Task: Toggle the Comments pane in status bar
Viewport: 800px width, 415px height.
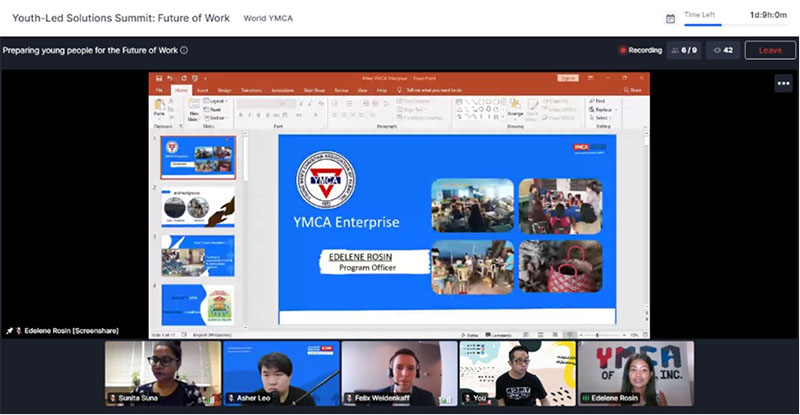Action: click(498, 335)
